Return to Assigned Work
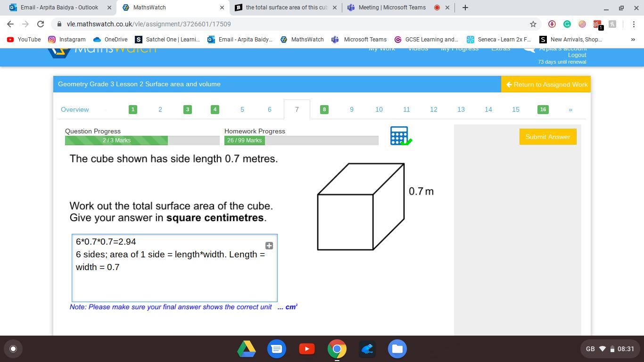Viewport: 644px width, 362px height. pyautogui.click(x=546, y=84)
